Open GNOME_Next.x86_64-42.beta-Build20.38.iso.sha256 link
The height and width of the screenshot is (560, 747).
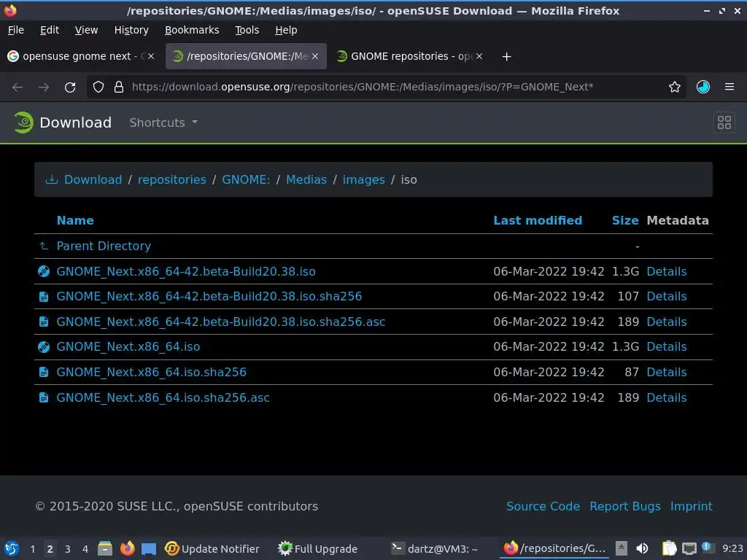209,297
